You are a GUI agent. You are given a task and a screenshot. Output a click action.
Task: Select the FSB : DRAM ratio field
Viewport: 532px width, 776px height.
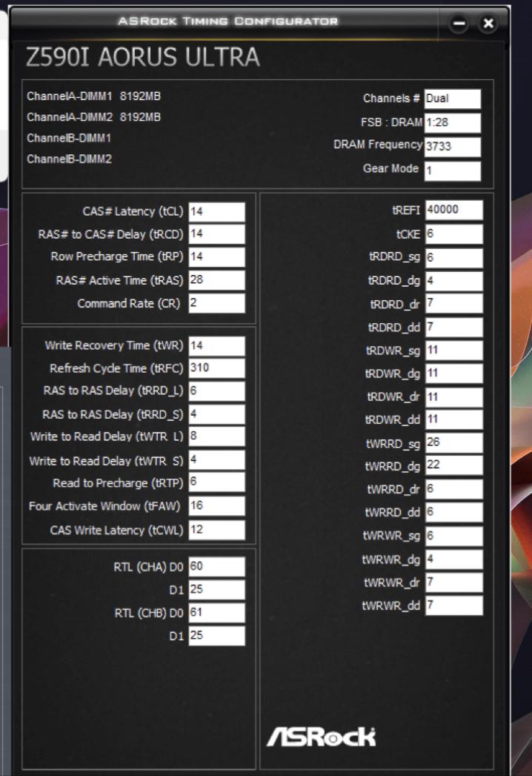click(x=452, y=122)
